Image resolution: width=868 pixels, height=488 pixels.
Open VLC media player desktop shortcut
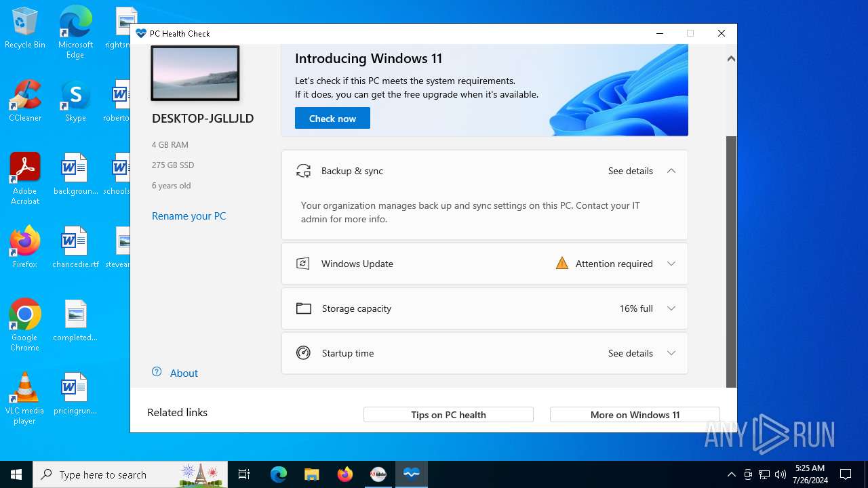25,399
